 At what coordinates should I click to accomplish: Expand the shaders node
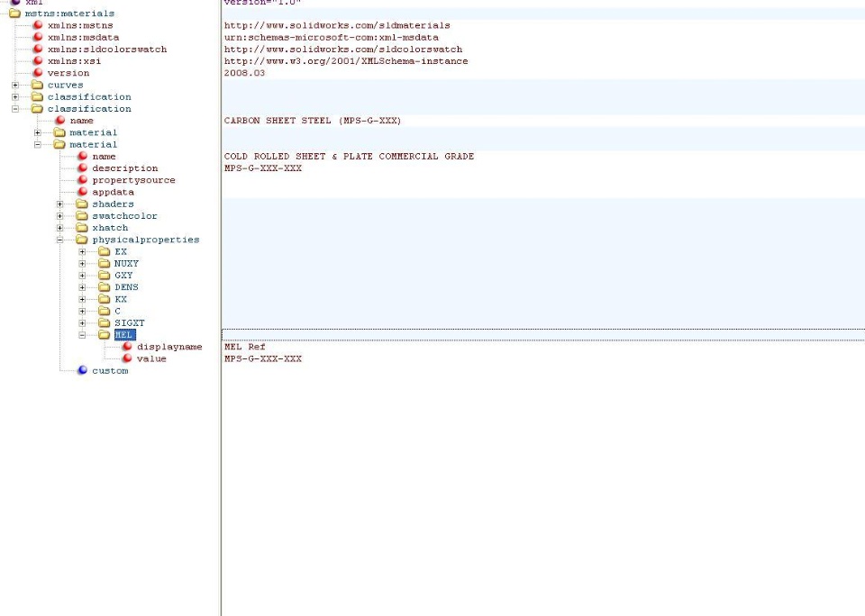coord(60,204)
